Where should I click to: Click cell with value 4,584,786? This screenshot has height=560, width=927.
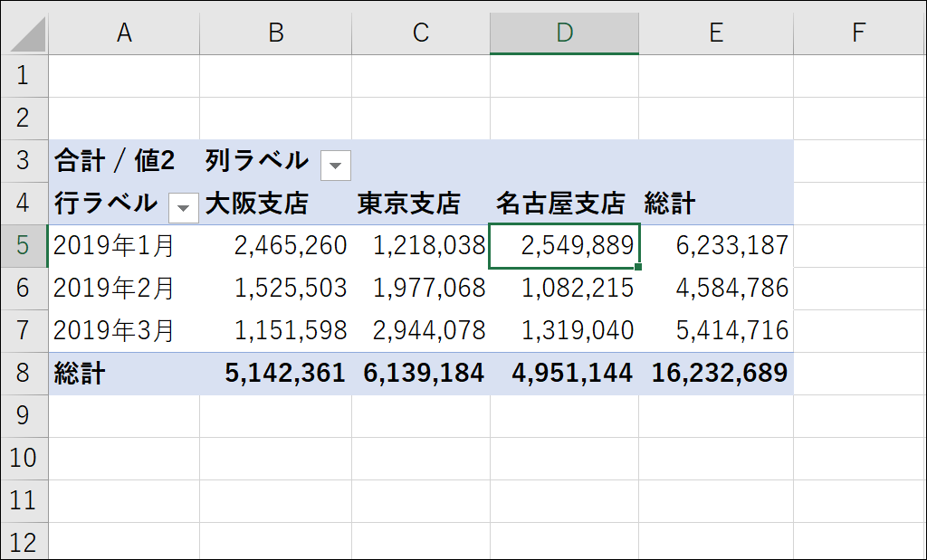coord(716,289)
